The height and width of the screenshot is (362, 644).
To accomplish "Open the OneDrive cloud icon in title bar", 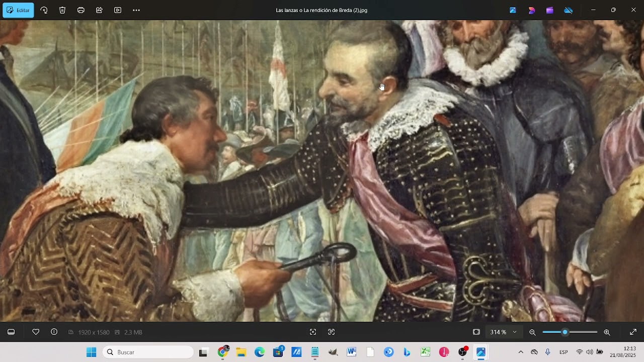I will [569, 10].
